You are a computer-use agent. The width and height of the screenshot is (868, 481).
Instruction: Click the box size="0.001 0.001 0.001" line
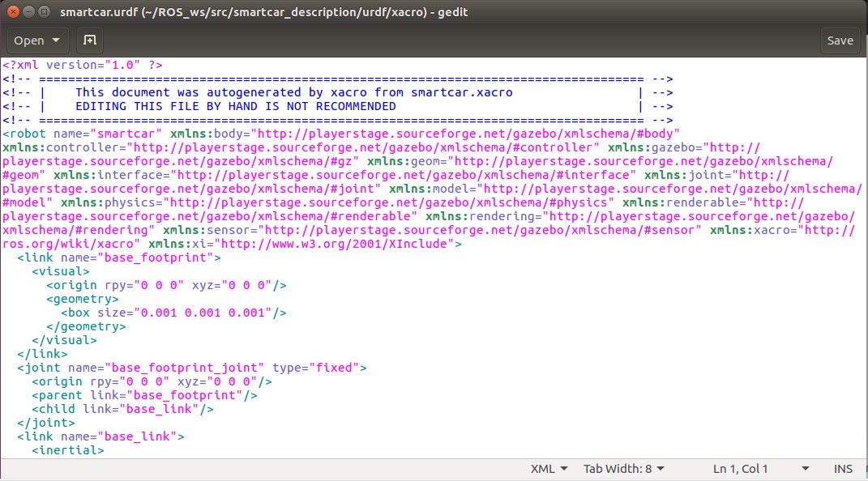[x=173, y=313]
